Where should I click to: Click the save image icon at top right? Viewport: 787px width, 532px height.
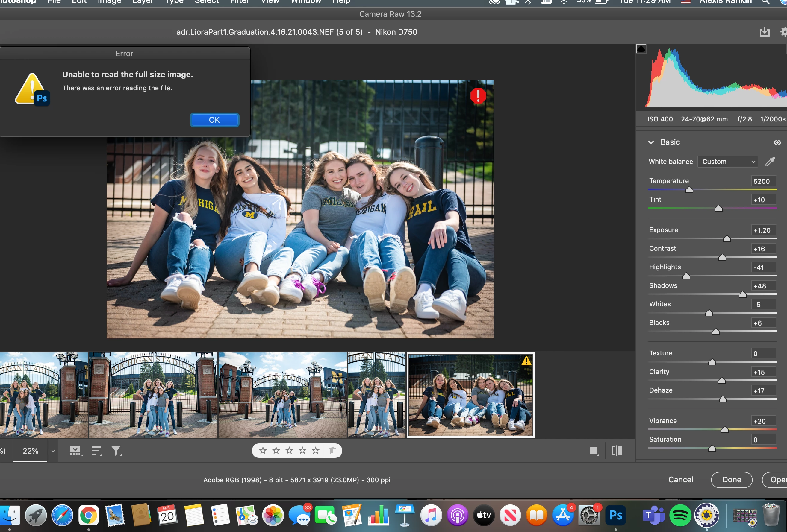764,32
